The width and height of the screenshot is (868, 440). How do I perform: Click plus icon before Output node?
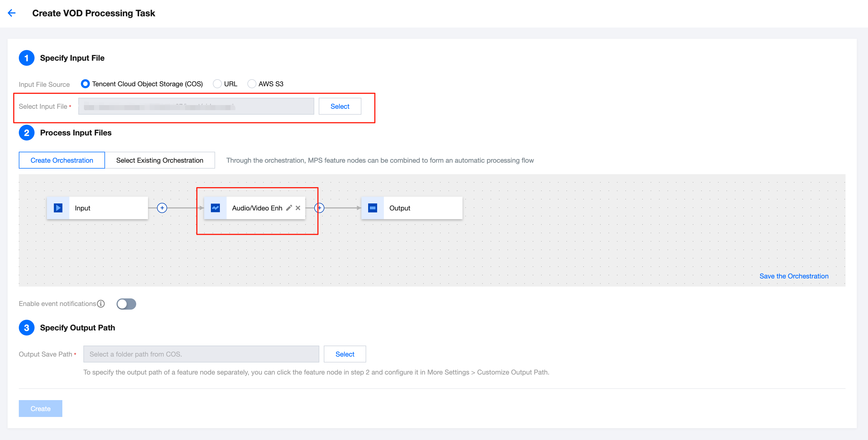coord(320,208)
